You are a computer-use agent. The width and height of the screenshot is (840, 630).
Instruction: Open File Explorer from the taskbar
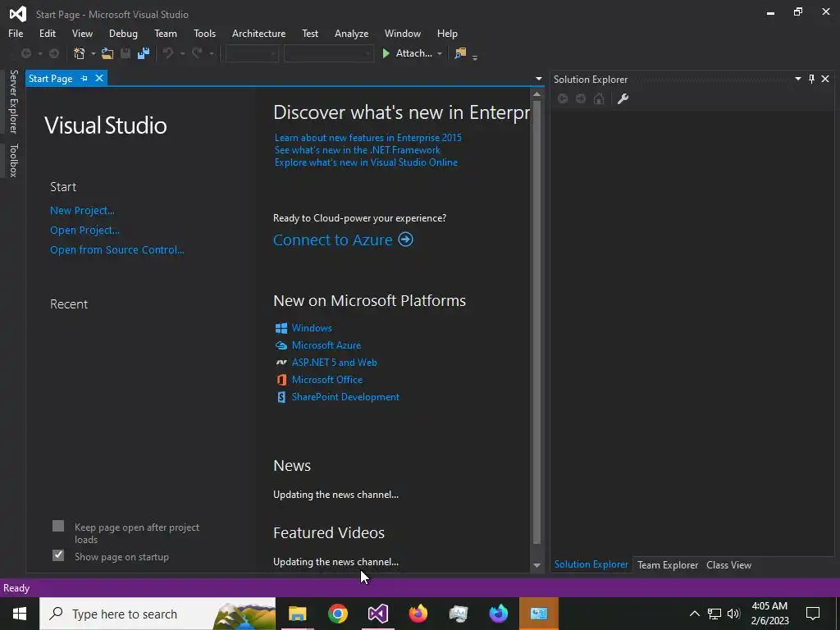click(x=297, y=614)
